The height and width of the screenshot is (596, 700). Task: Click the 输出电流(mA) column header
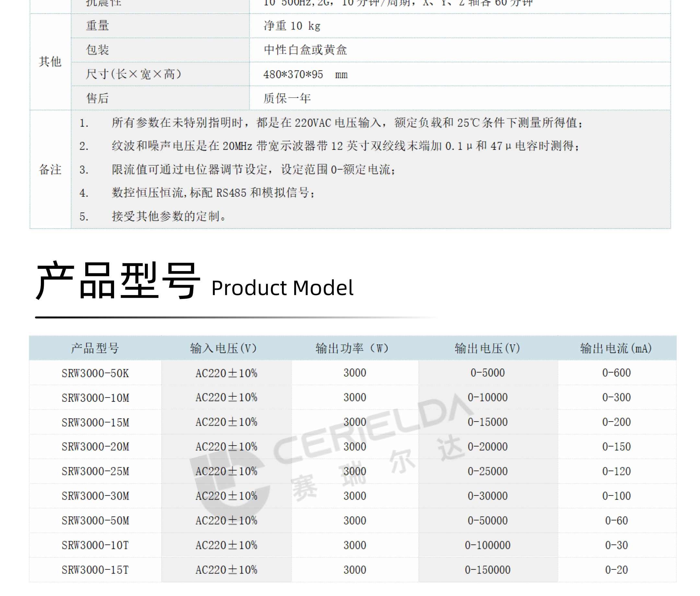pos(616,348)
